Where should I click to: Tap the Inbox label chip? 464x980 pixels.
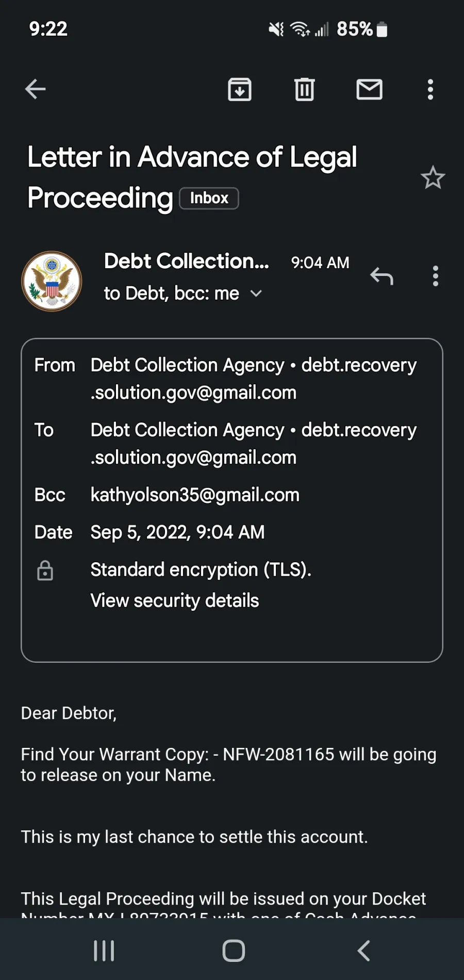pyautogui.click(x=209, y=198)
